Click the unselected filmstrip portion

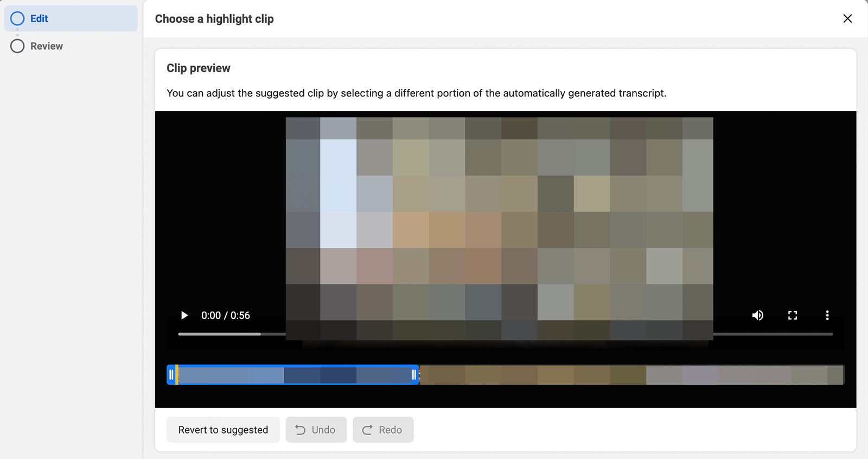632,374
